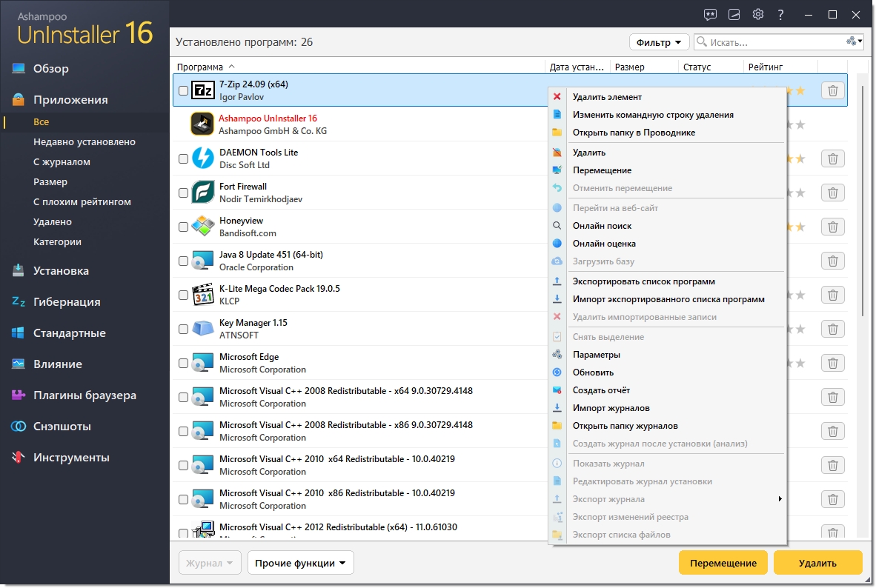Click the yellow Перемещение button
876x588 pixels.
tap(723, 563)
